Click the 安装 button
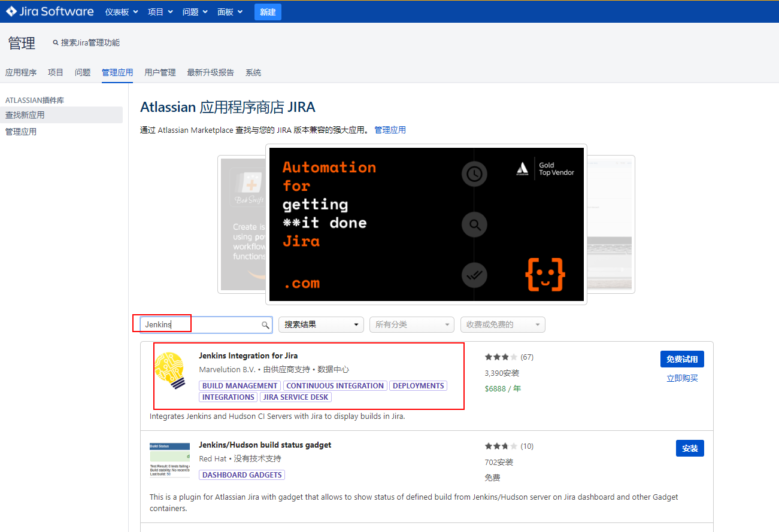This screenshot has height=532, width=779. [690, 448]
